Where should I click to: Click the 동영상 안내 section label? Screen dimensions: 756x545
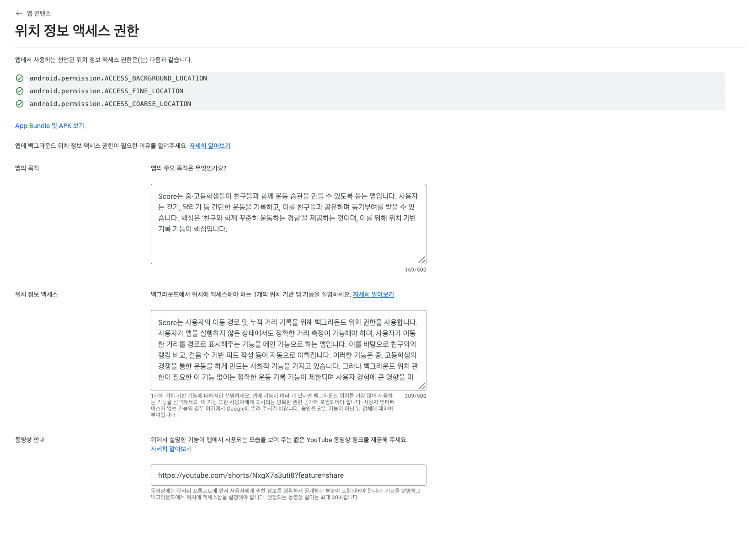[x=30, y=440]
